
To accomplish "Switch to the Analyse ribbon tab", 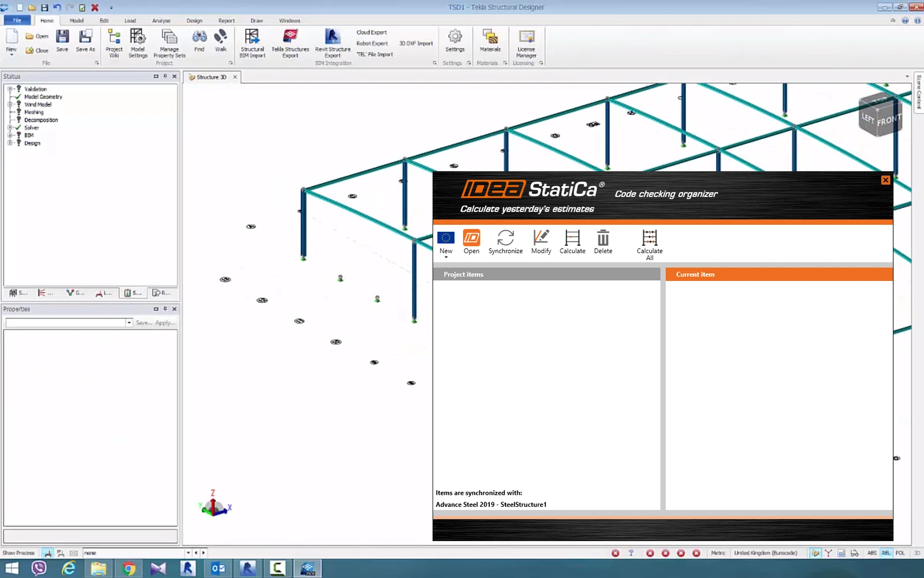I will [x=161, y=21].
